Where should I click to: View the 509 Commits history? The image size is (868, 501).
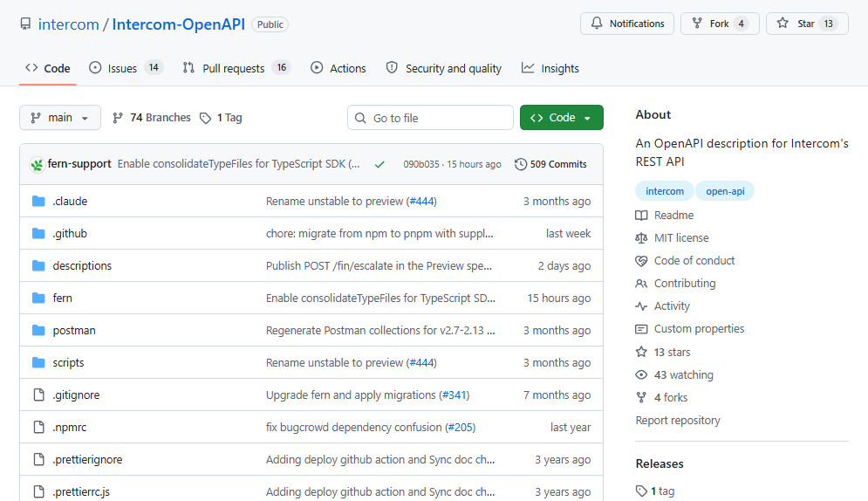pos(550,164)
